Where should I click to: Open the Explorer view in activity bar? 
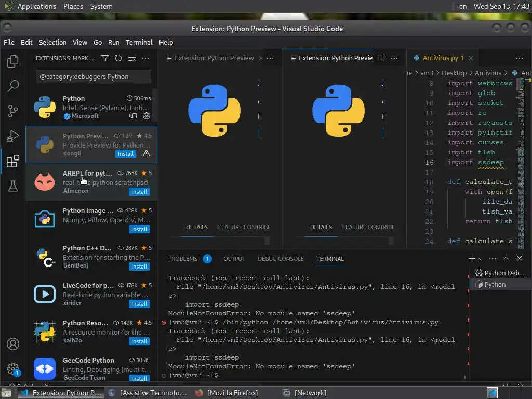tap(12, 61)
